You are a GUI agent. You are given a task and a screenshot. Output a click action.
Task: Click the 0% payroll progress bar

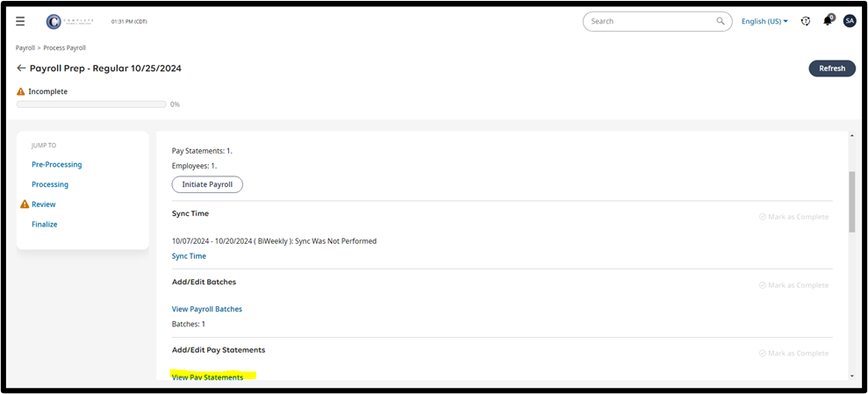pos(91,104)
